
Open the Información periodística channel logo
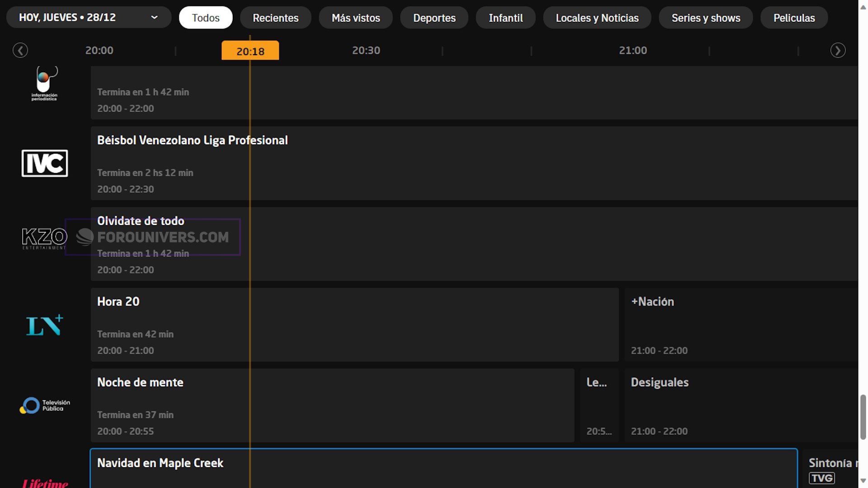click(44, 84)
